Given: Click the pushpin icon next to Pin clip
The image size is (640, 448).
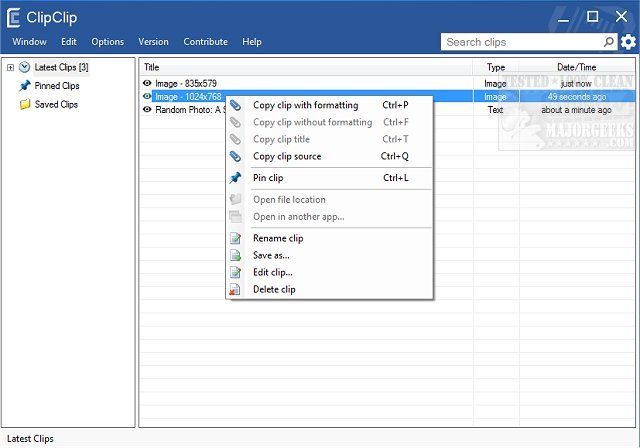Looking at the screenshot, I should [x=235, y=178].
